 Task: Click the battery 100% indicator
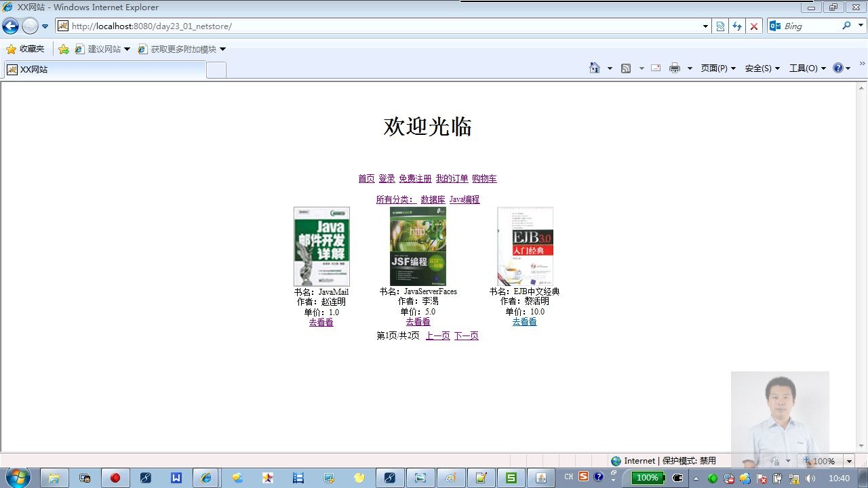(648, 478)
